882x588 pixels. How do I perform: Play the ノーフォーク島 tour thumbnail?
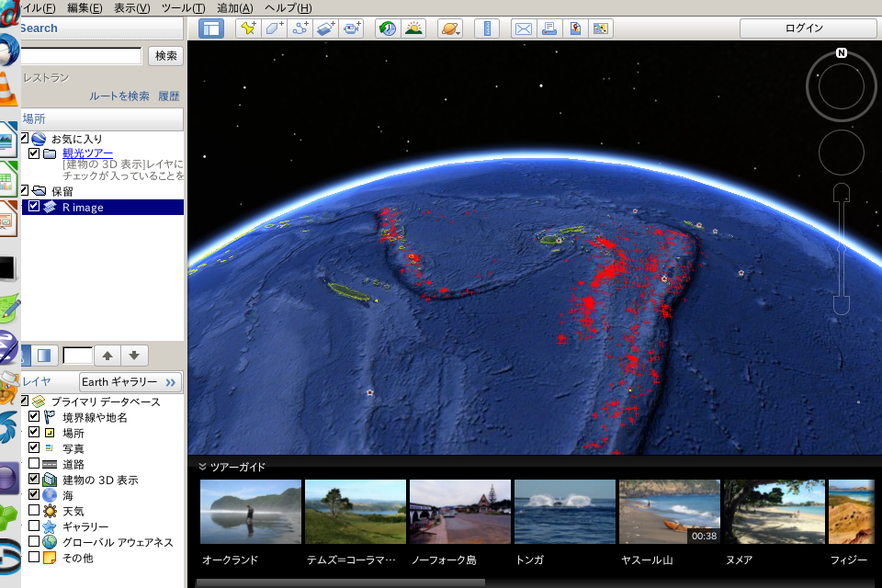click(x=460, y=512)
